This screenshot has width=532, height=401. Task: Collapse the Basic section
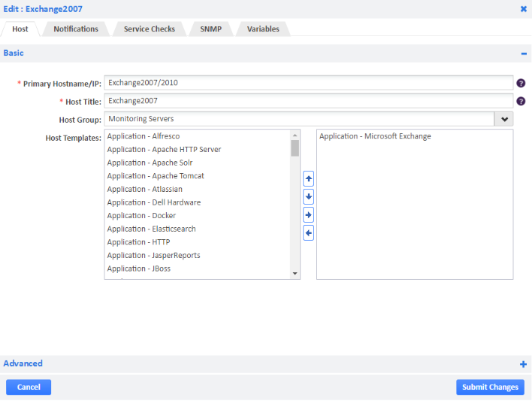pyautogui.click(x=523, y=53)
